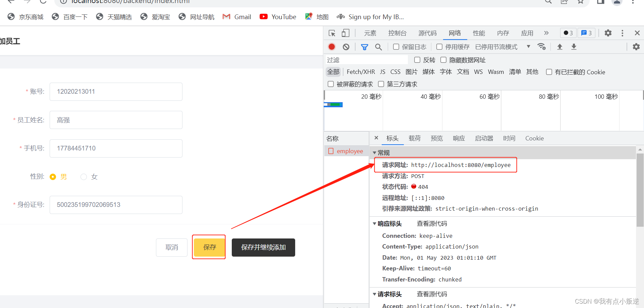Viewport: 644px width, 308px height.
Task: Close the DevTools panel
Action: pos(637,33)
